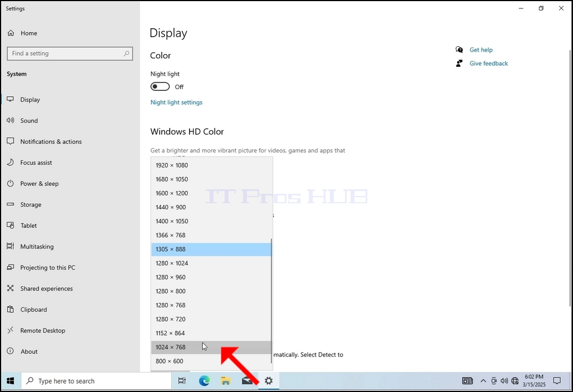Focus the Find a setting search box

tap(70, 53)
